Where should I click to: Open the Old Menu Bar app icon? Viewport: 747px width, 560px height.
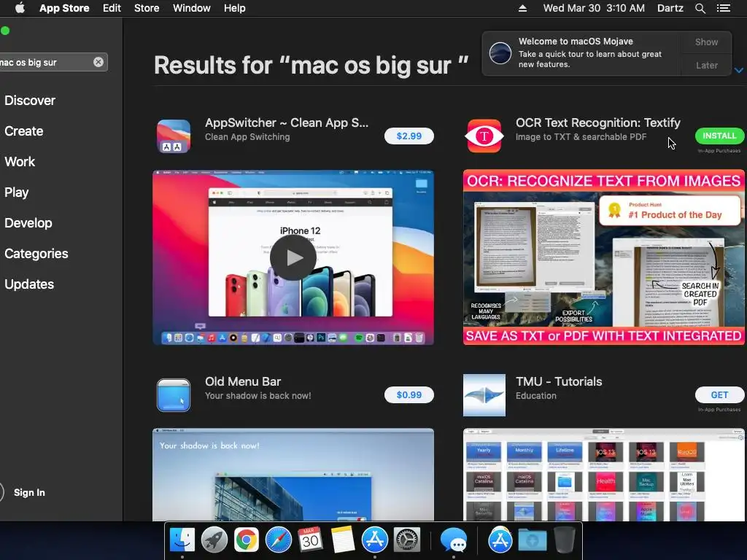pos(174,395)
